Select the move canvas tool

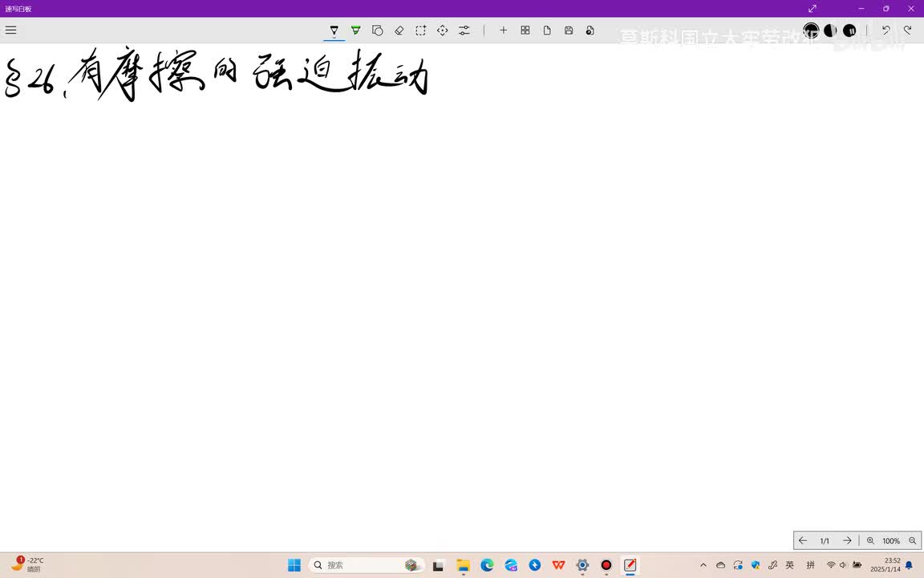443,30
